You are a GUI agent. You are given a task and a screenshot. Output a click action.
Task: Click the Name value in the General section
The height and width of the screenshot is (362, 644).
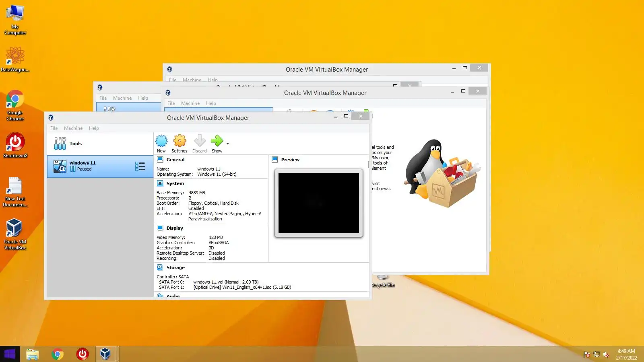click(208, 169)
